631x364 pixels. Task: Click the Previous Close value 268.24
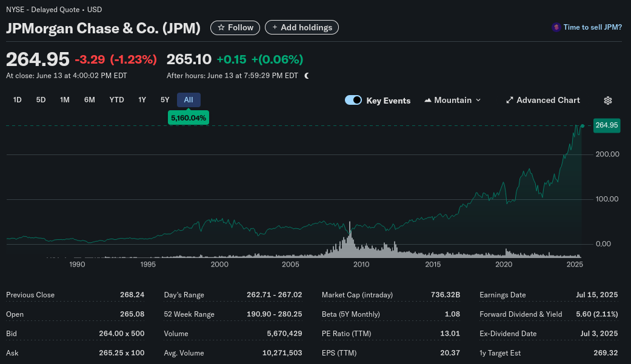(132, 295)
